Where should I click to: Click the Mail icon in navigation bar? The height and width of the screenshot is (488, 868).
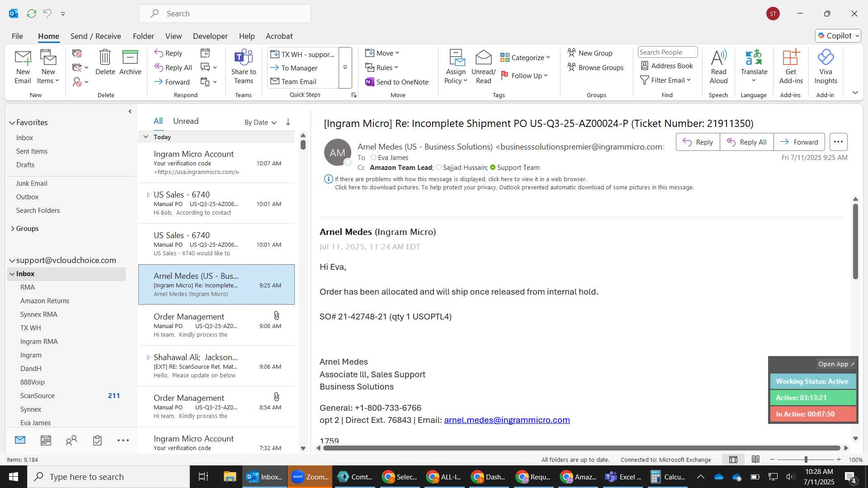[20, 440]
